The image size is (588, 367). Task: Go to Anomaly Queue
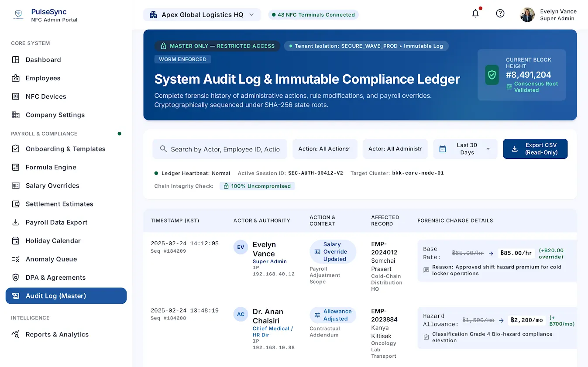coord(66,259)
